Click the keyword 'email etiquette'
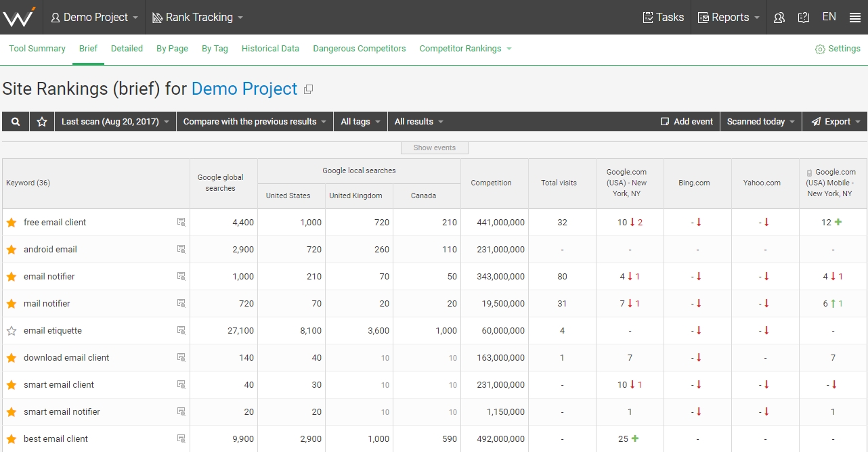This screenshot has width=868, height=452. point(53,331)
